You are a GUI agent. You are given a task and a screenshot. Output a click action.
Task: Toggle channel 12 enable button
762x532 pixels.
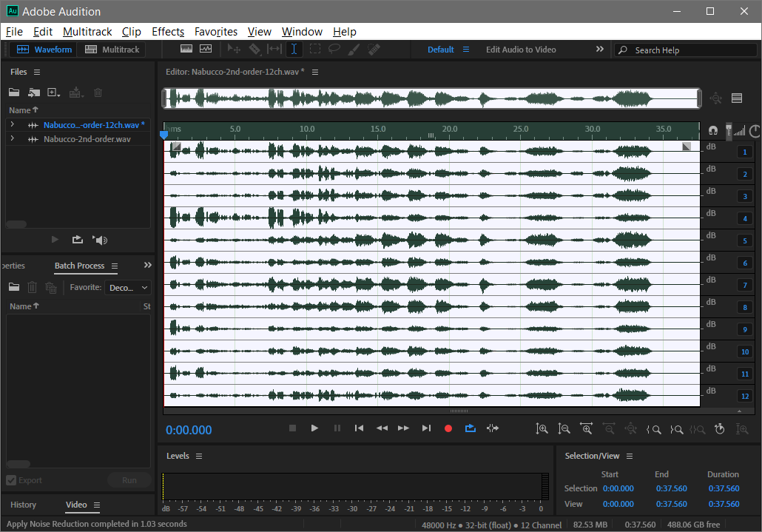pyautogui.click(x=744, y=397)
